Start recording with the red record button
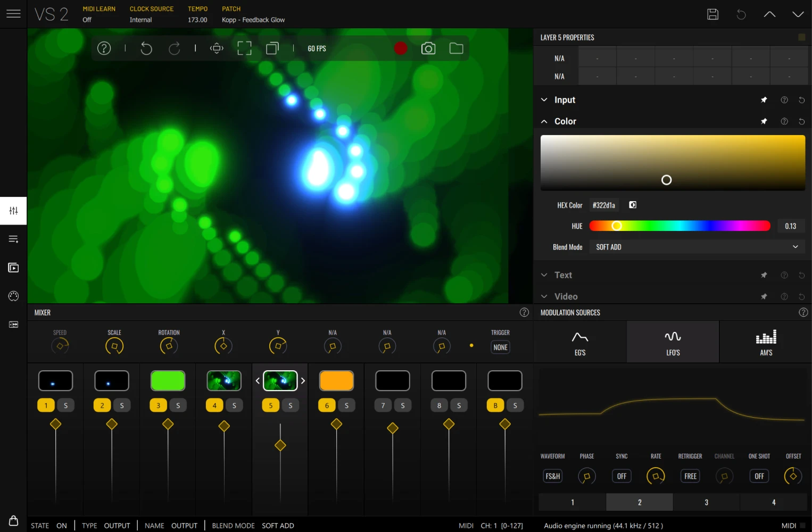 (401, 48)
